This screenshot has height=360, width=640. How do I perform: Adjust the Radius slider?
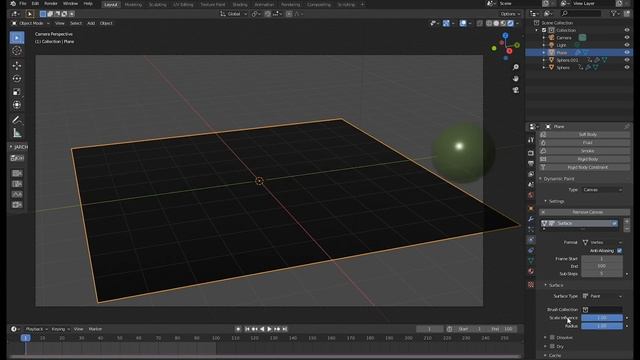(x=602, y=326)
